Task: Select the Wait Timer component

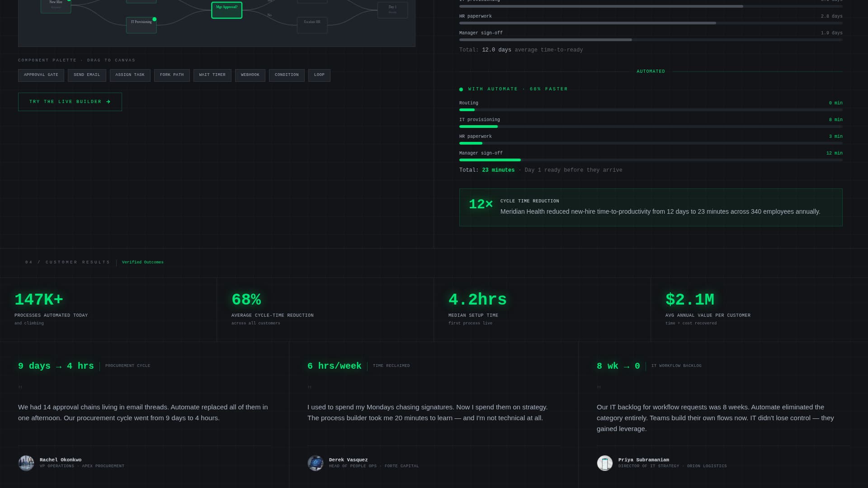Action: point(212,75)
